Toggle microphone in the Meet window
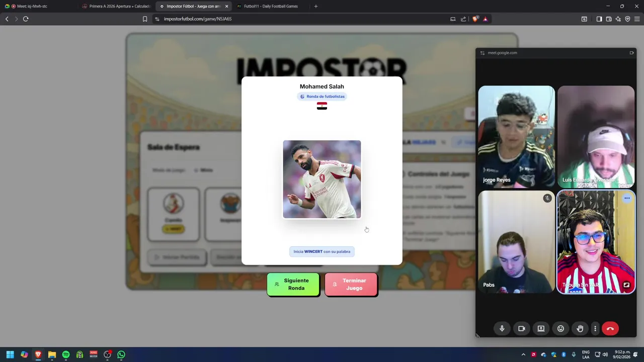 tap(502, 328)
